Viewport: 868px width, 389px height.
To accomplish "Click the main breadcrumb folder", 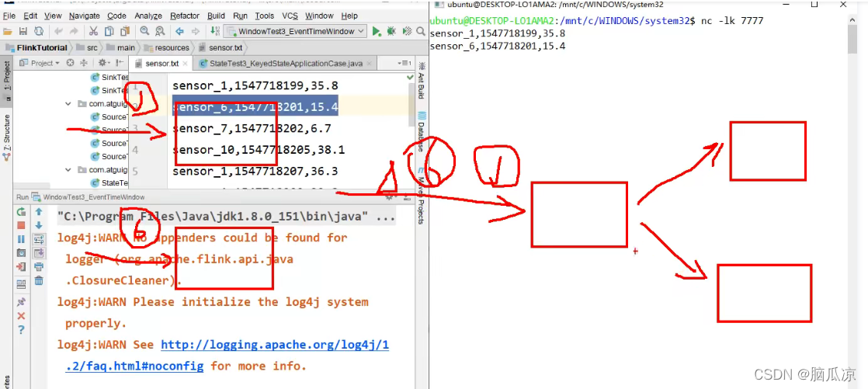I will (x=120, y=47).
